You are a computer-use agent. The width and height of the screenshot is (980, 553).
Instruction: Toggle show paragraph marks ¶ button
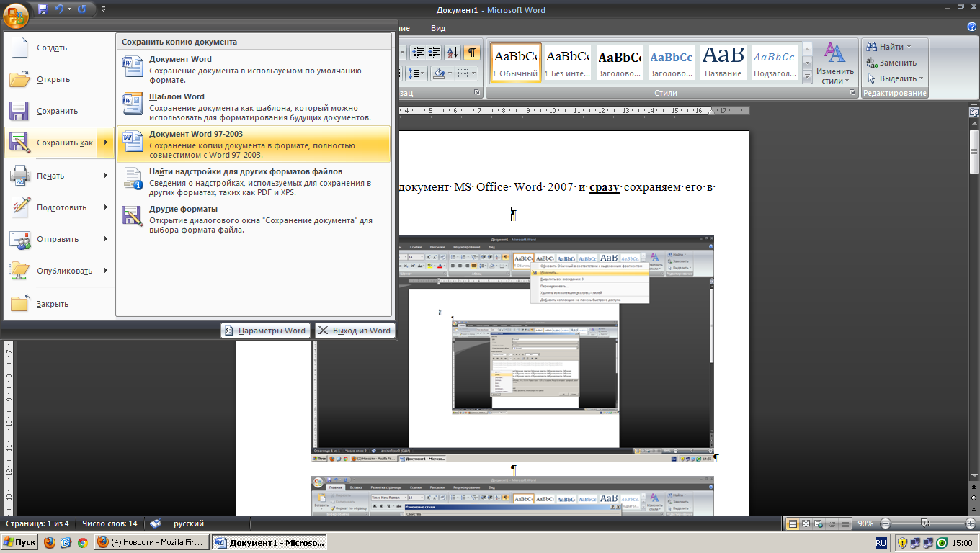472,53
